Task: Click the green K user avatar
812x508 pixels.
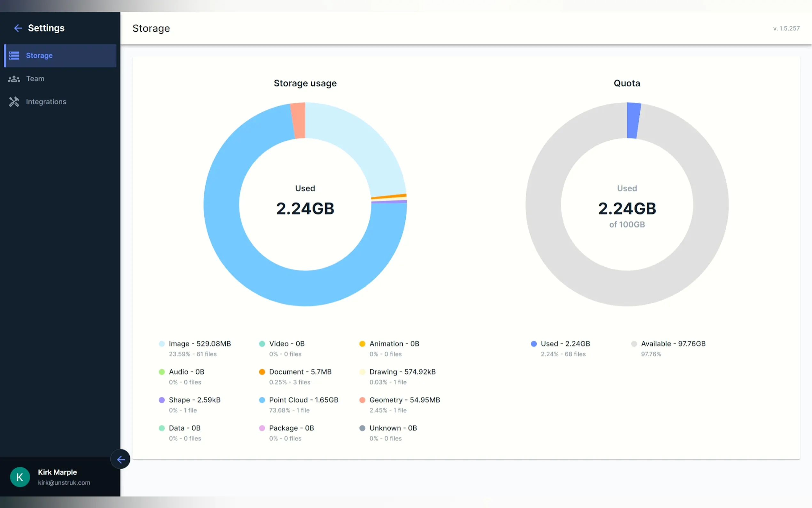Action: click(20, 477)
